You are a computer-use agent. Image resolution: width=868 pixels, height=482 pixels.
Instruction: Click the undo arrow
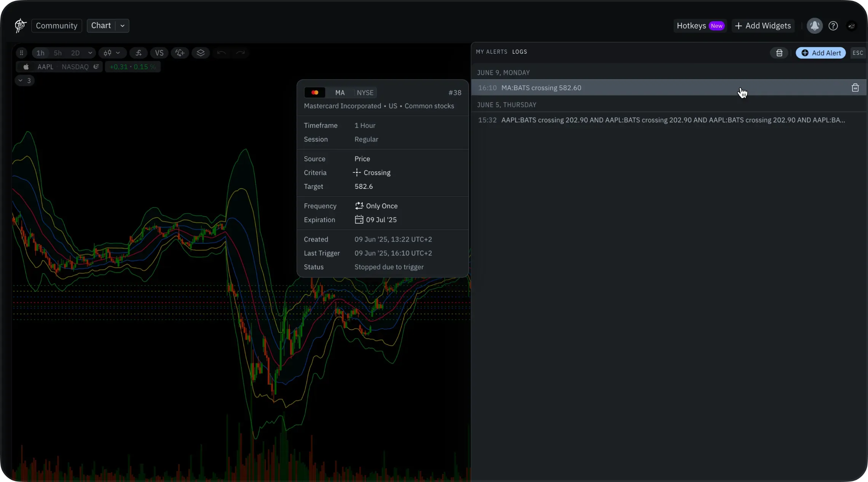coord(222,53)
